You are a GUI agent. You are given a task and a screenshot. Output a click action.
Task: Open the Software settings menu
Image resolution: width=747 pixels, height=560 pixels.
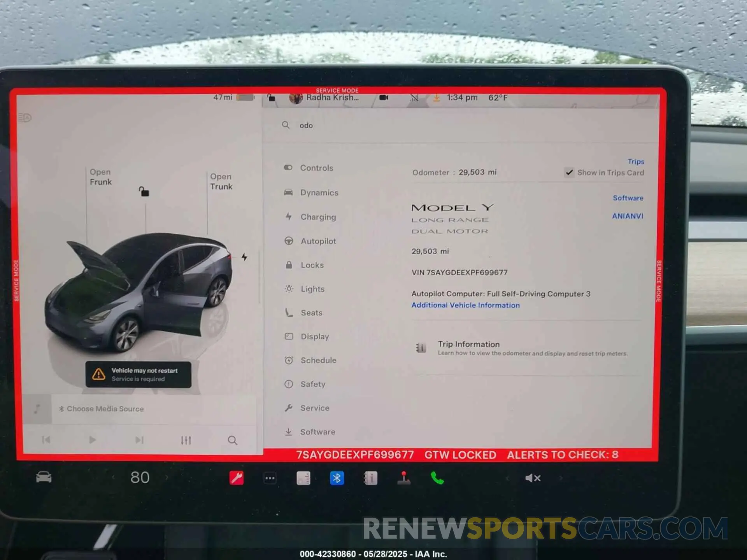[x=310, y=432]
